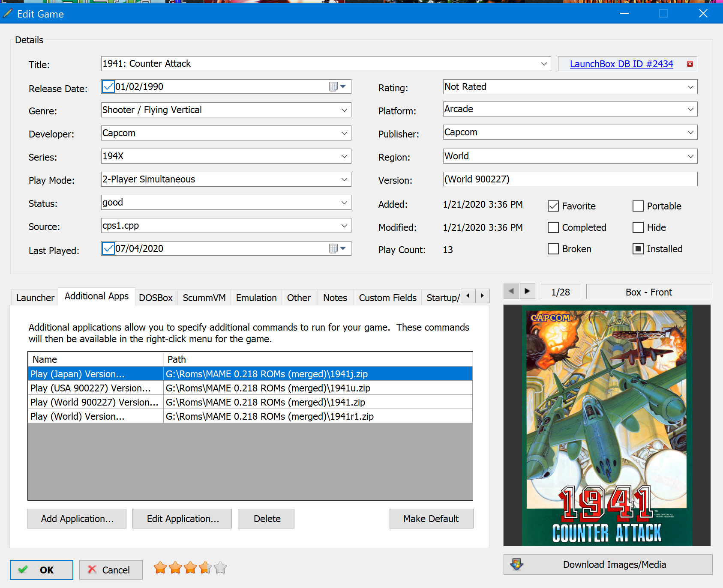This screenshot has width=723, height=588.
Task: Set rating to one star
Action: pos(160,568)
